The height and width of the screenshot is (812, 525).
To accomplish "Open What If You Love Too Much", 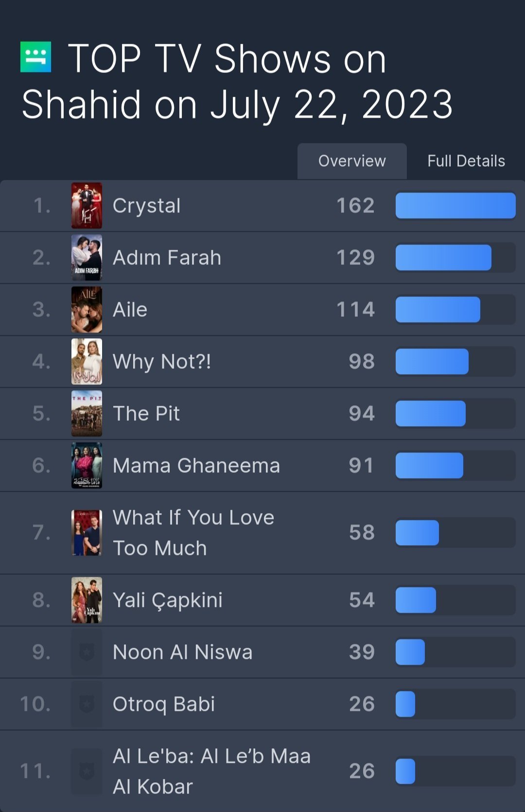I will (193, 533).
